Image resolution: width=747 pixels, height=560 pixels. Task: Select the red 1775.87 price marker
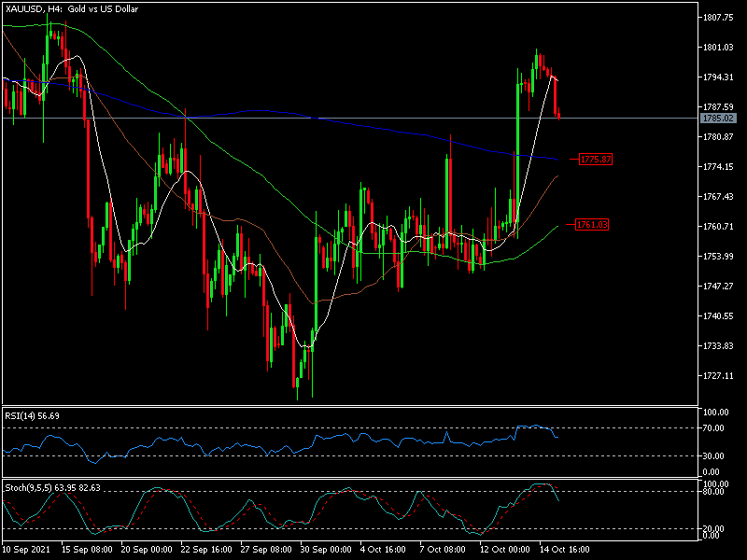click(596, 160)
